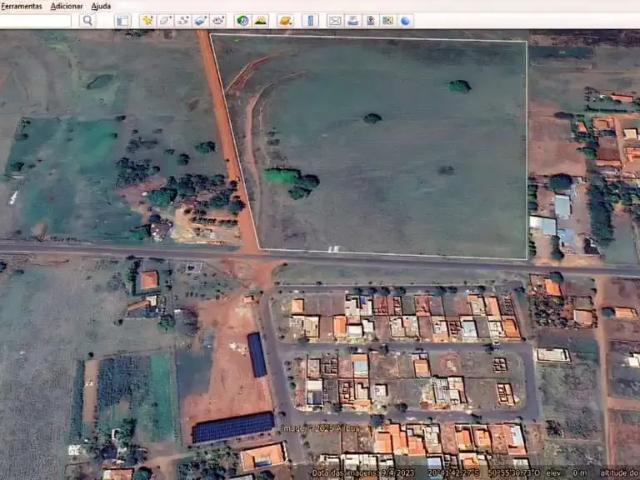Toggle the sidebar panel visibility

pyautogui.click(x=122, y=20)
